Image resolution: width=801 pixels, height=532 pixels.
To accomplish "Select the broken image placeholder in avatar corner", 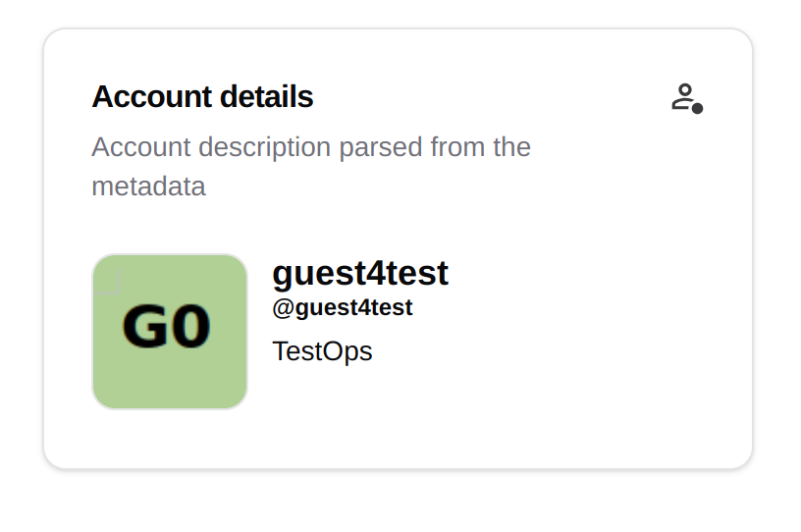I will pos(107,281).
